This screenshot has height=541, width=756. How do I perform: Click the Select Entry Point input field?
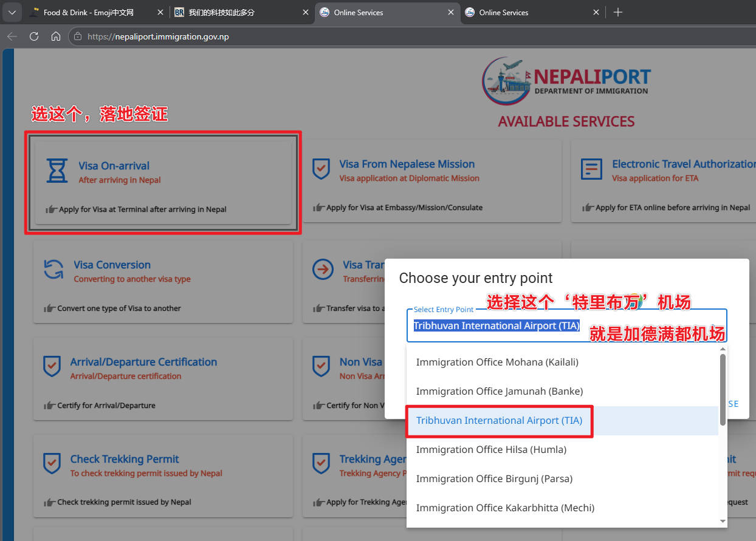pos(565,326)
